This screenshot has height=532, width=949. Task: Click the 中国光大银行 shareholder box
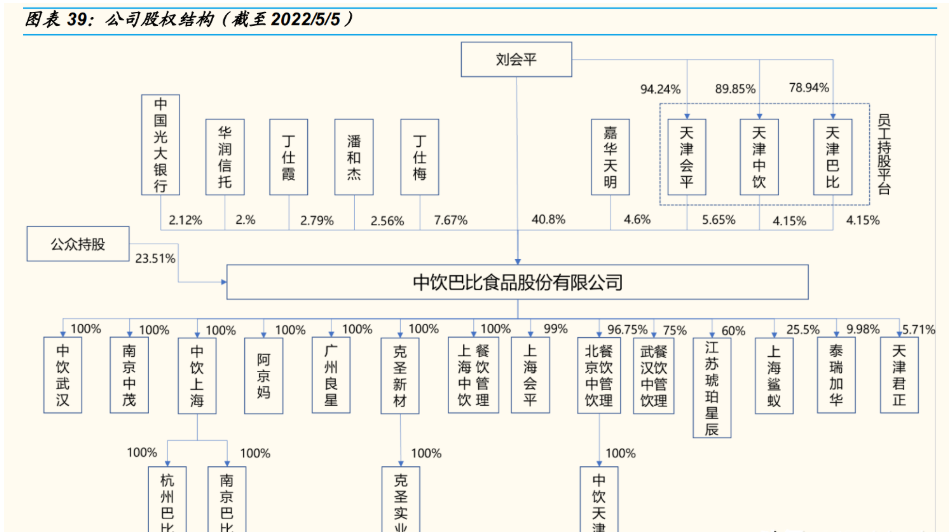coord(160,145)
